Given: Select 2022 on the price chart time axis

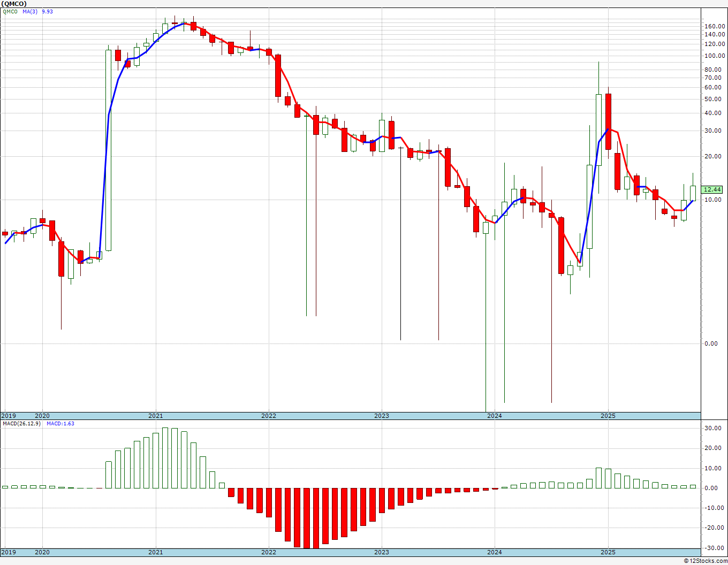Looking at the screenshot, I should 269,416.
